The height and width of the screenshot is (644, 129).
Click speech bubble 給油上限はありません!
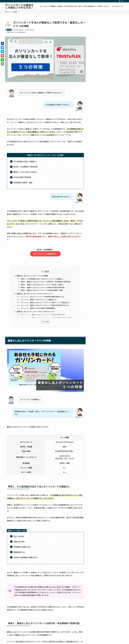coord(61,197)
